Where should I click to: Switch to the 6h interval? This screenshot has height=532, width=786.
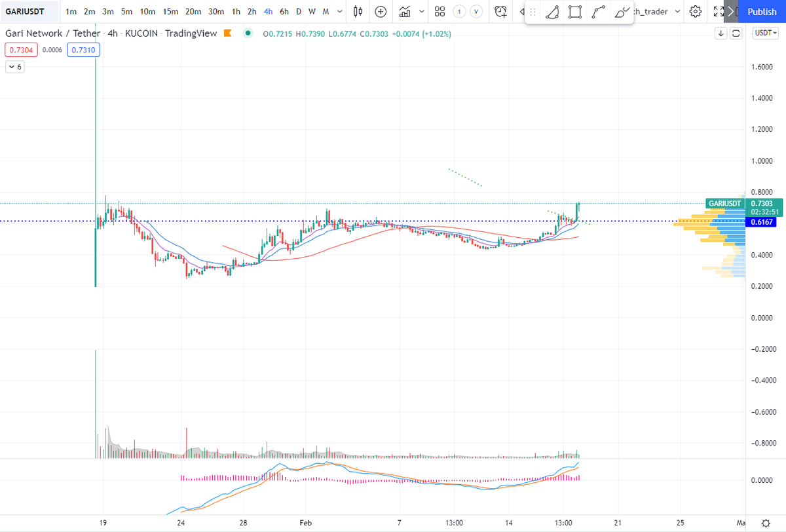tap(284, 11)
